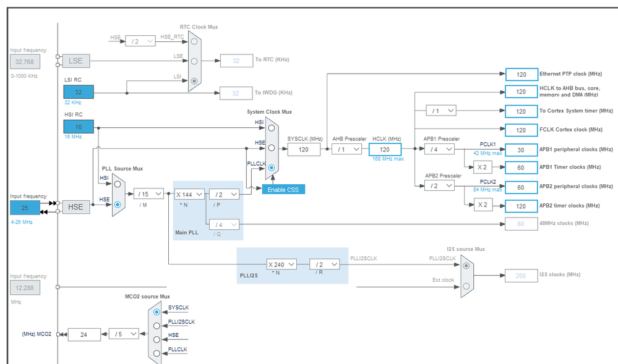The width and height of the screenshot is (618, 364).
Task: Select Ext.clock in I2S source Mux
Action: point(466,286)
